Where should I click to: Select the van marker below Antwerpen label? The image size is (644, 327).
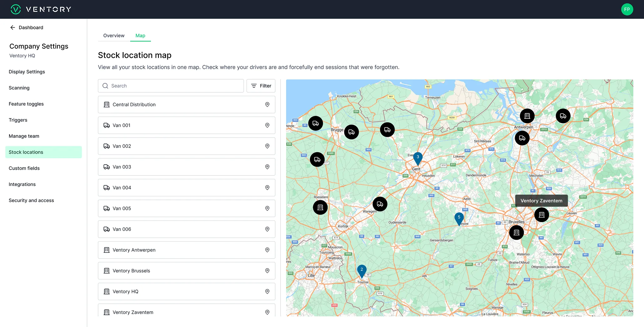tap(522, 138)
